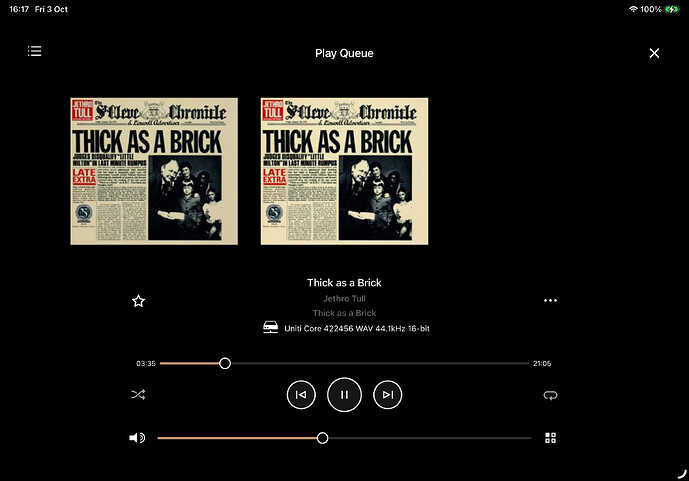
Task: Click the Uniti Core 422456 WAV format text
Action: tap(357, 329)
